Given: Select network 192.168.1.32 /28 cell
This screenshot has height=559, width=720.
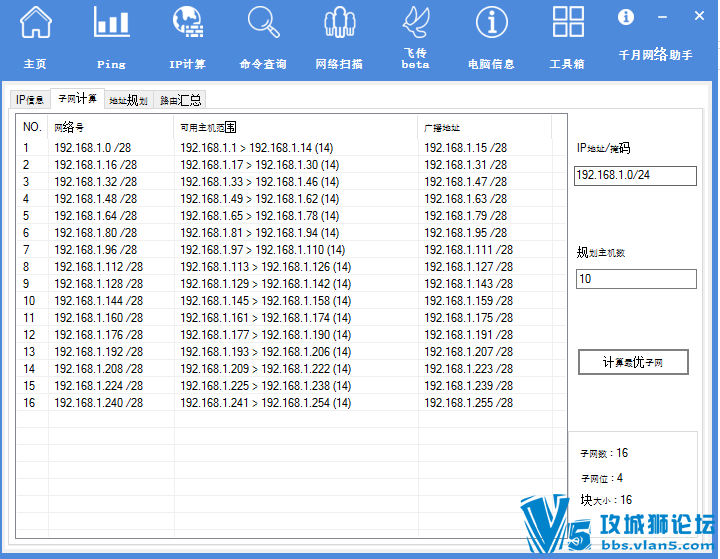Looking at the screenshot, I should click(96, 182).
